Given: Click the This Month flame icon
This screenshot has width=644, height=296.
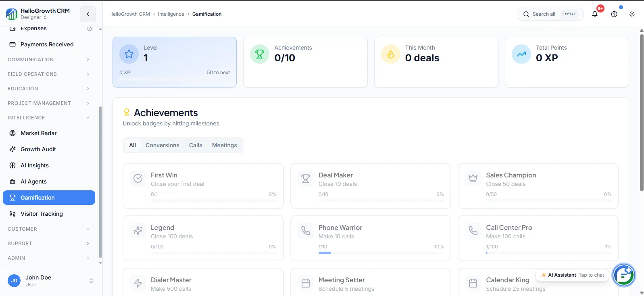Looking at the screenshot, I should click(x=391, y=54).
